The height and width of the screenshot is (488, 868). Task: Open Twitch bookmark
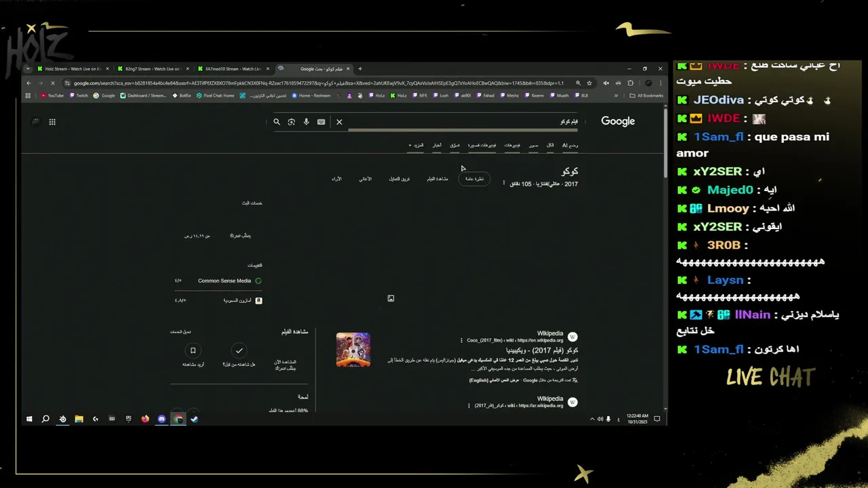[79, 96]
